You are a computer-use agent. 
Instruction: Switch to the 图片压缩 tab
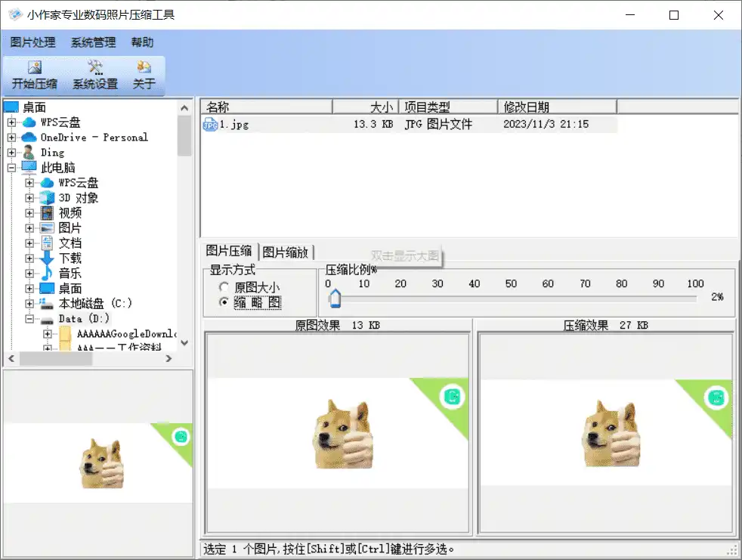(229, 251)
